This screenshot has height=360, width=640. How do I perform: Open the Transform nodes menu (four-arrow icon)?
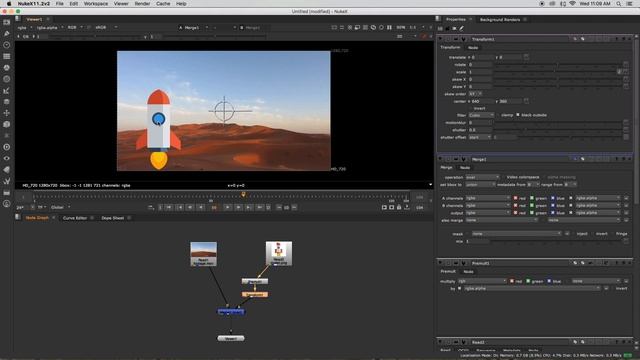[x=7, y=113]
